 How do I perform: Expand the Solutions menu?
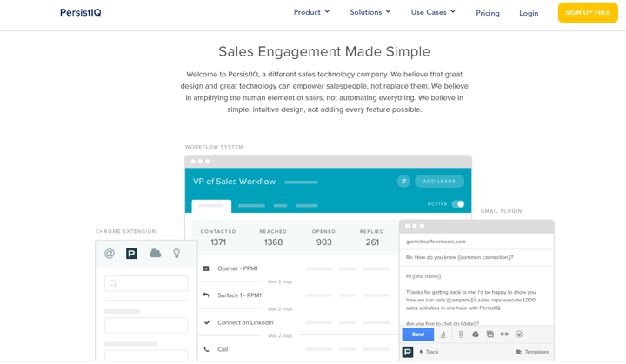370,12
